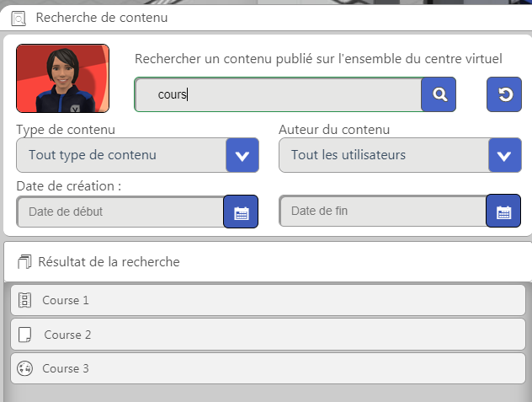Open the Tout les utilisateurs combo box
The image size is (532, 402).
point(400,155)
